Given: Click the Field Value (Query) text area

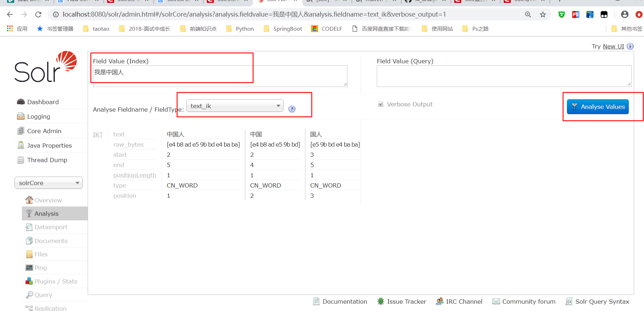Looking at the screenshot, I should point(504,76).
